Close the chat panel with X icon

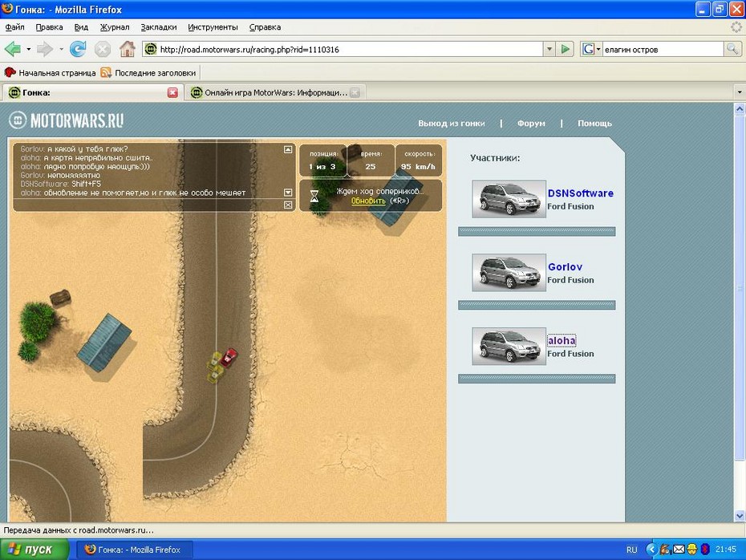pyautogui.click(x=288, y=205)
